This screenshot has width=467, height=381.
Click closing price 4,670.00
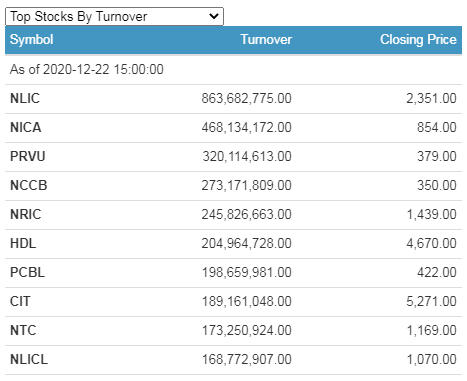coord(431,243)
